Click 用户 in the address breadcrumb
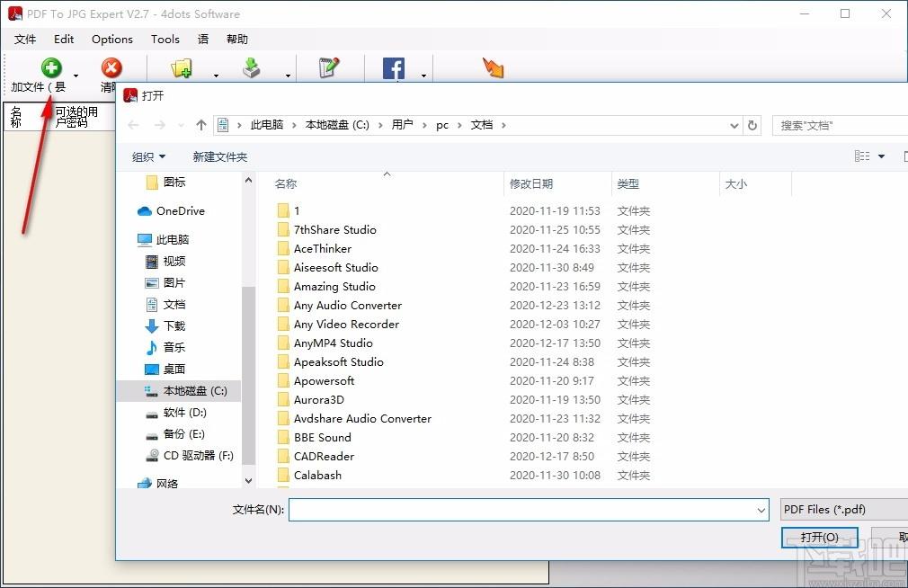The height and width of the screenshot is (588, 908). pos(403,125)
